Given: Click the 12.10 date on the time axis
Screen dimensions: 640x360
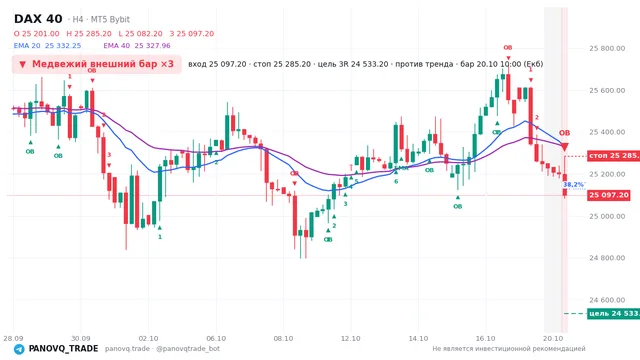Looking at the screenshot, I should tap(351, 338).
